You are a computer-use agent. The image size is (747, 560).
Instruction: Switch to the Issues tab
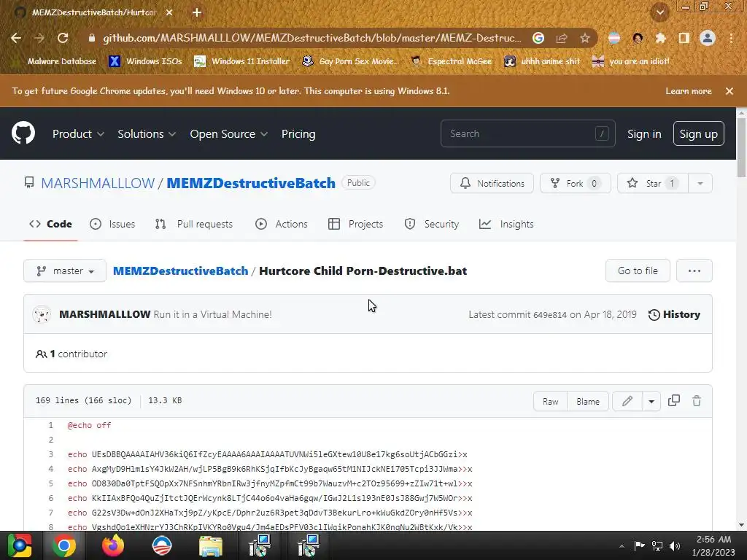coord(112,224)
